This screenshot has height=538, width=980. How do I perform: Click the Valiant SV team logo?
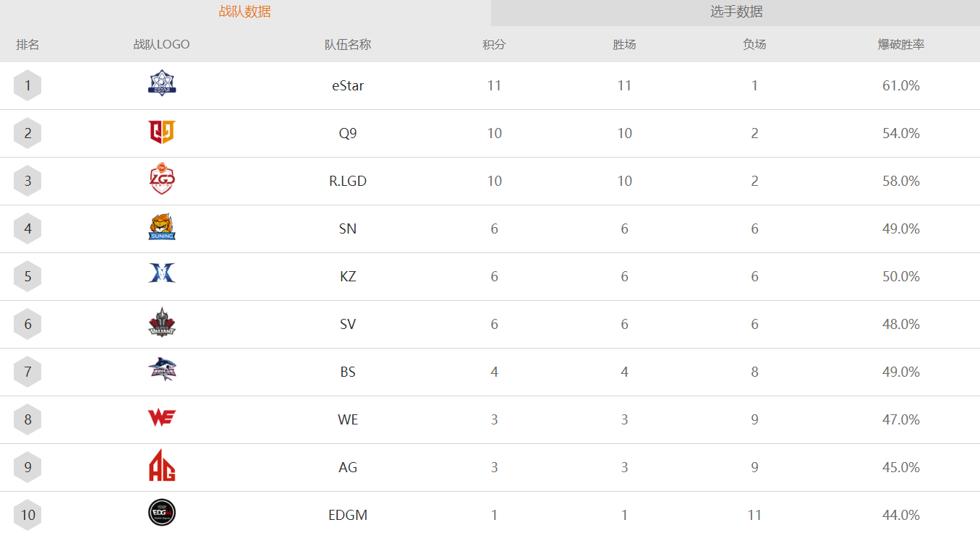[x=162, y=323]
